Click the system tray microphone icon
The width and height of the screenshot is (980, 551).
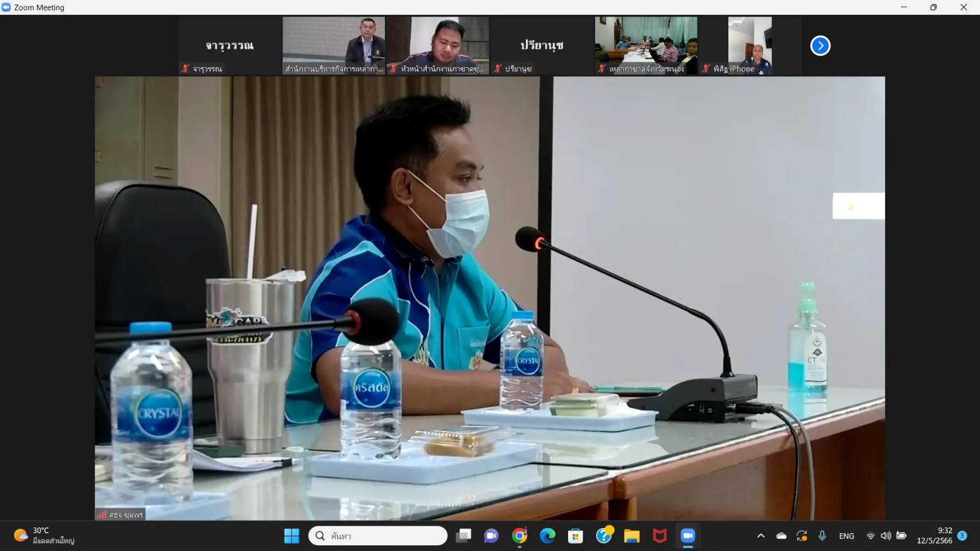[822, 536]
